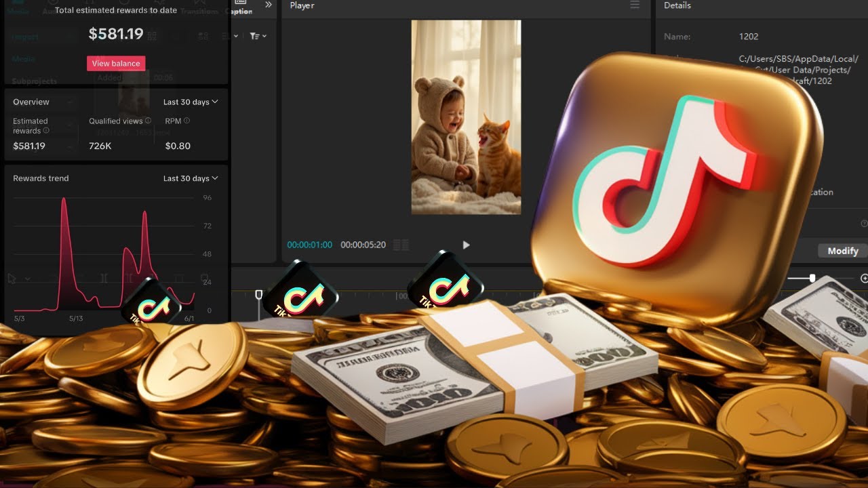Click the tallest peak in rewards chart
The height and width of the screenshot is (488, 868).
coord(64,200)
